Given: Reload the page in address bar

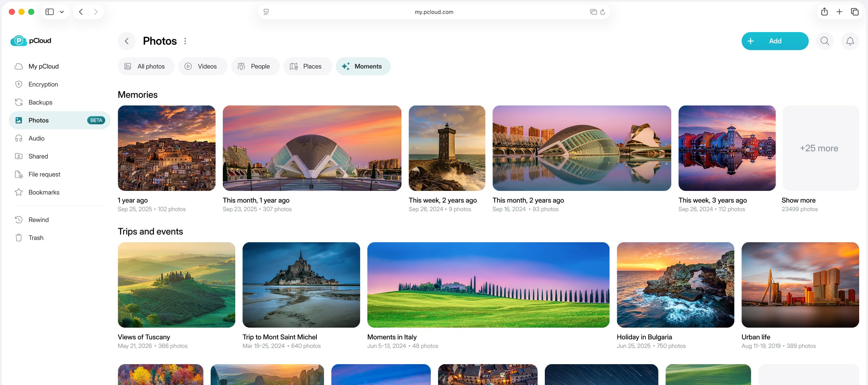Looking at the screenshot, I should 602,12.
